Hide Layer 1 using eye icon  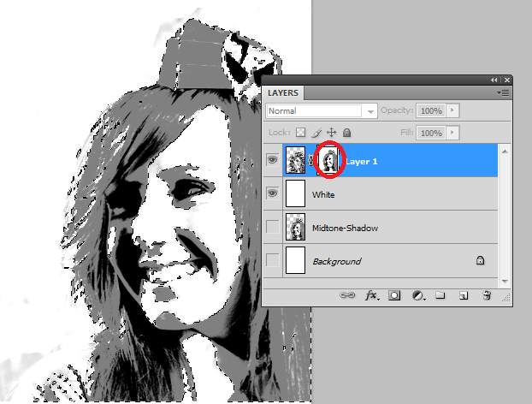click(x=273, y=161)
